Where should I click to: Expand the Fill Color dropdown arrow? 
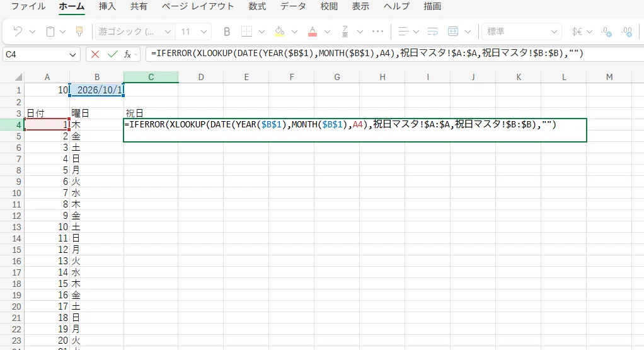click(x=294, y=32)
